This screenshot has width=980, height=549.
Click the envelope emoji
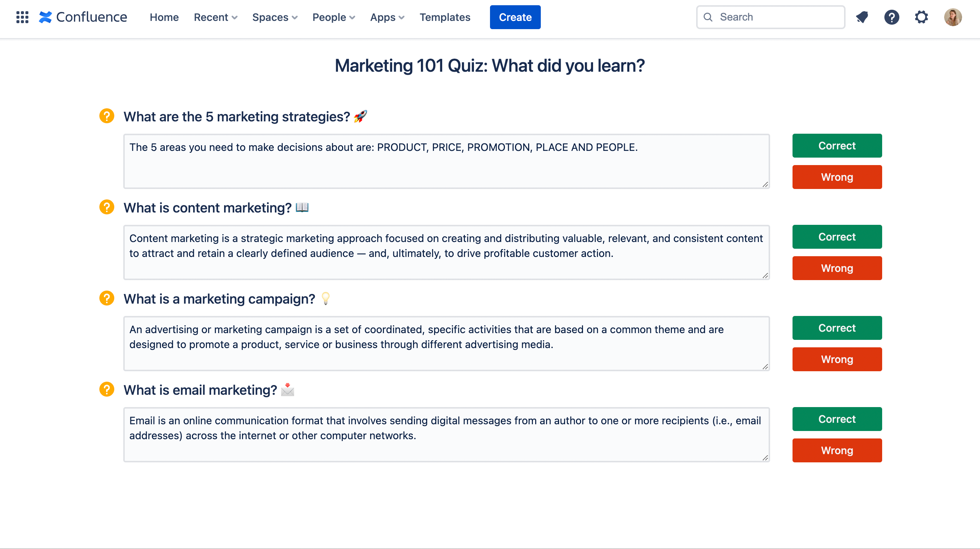tap(288, 390)
